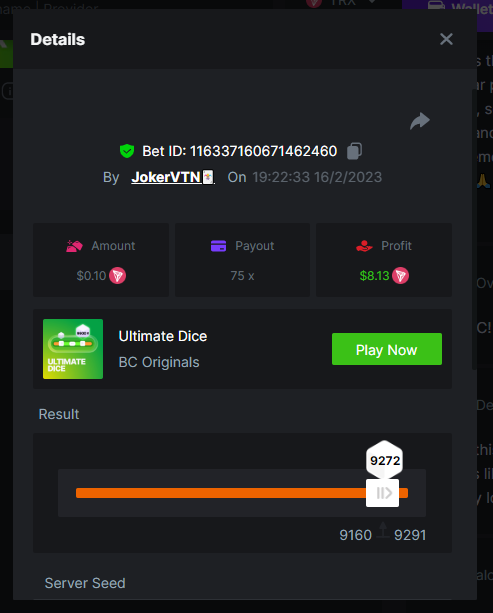Click the purple Payout card icon
Viewport: 493px width, 613px height.
point(218,246)
